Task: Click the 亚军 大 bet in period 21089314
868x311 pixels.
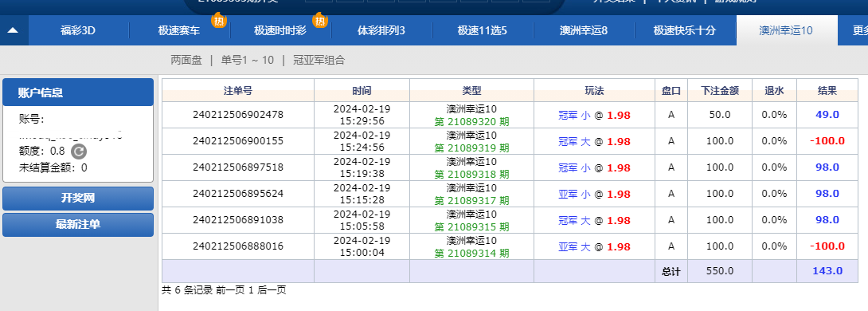Action: point(575,246)
